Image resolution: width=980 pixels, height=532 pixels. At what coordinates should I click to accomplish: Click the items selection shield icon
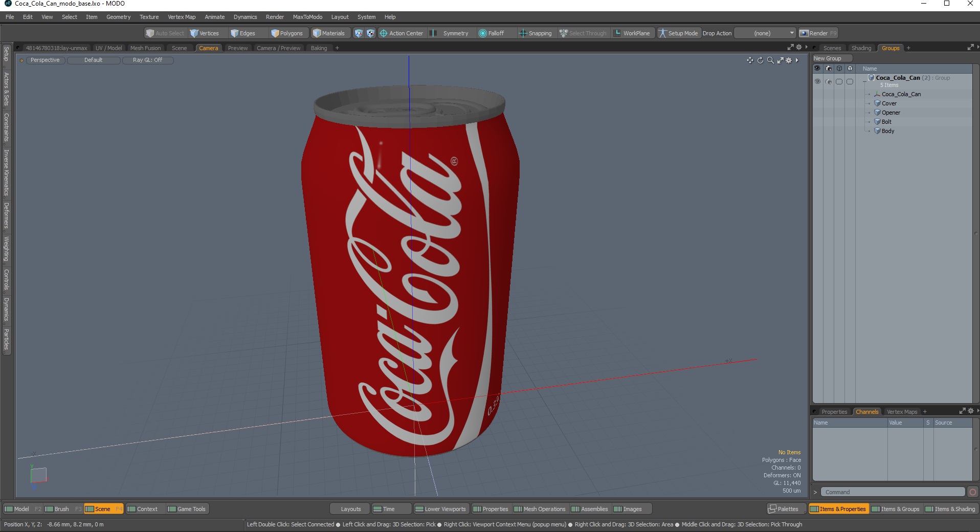(x=359, y=33)
